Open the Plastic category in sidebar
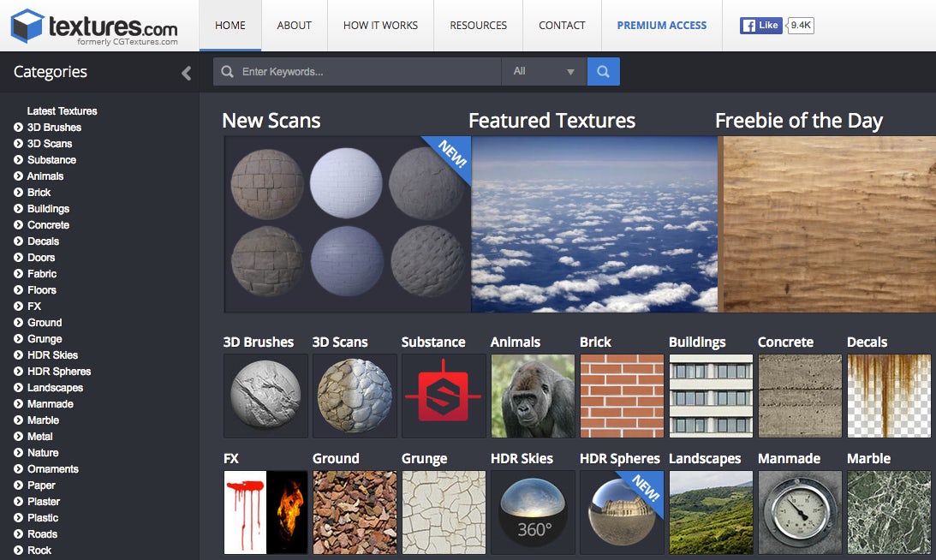The image size is (936, 560). tap(43, 517)
